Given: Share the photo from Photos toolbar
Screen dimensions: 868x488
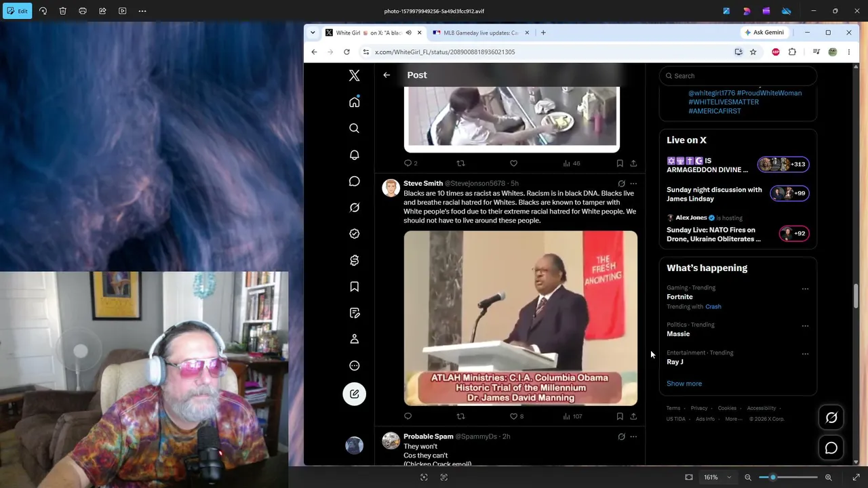Looking at the screenshot, I should tap(102, 11).
